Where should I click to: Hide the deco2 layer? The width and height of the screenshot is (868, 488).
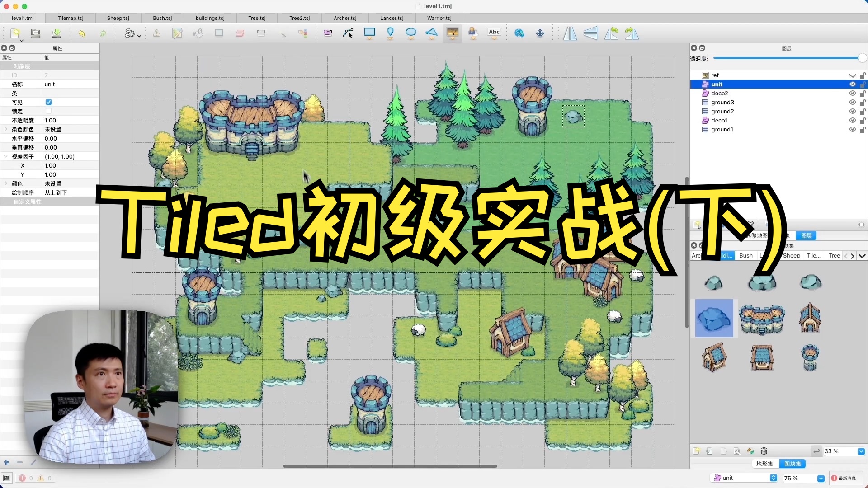[x=852, y=93]
